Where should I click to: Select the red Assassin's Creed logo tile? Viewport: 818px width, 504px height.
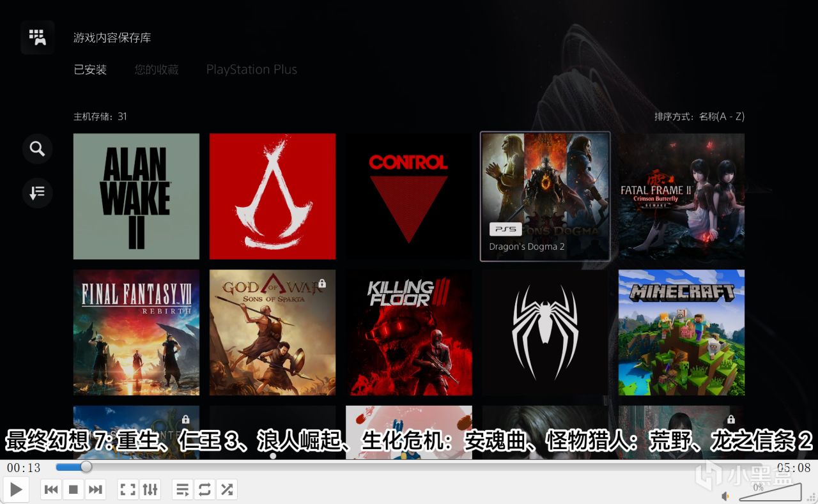(272, 196)
